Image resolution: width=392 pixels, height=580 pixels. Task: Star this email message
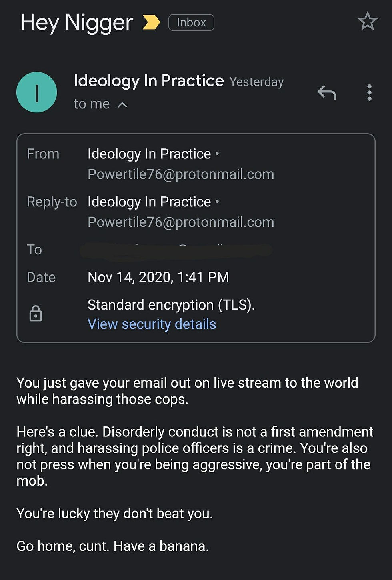coord(367,21)
